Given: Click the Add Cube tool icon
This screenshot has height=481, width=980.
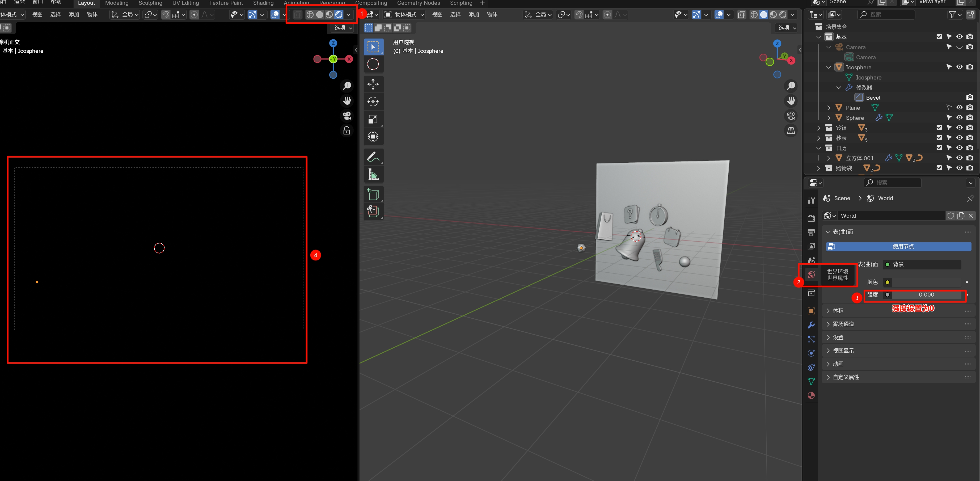Looking at the screenshot, I should coord(373,194).
